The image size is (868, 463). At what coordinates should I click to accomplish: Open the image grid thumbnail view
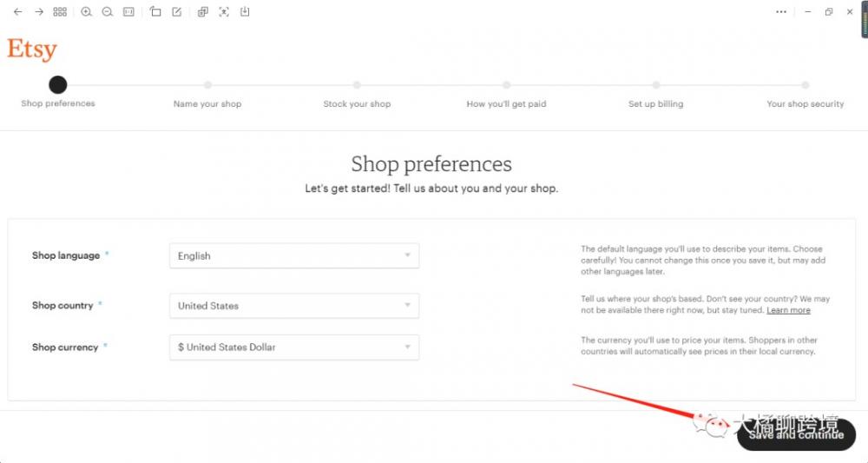coord(60,11)
